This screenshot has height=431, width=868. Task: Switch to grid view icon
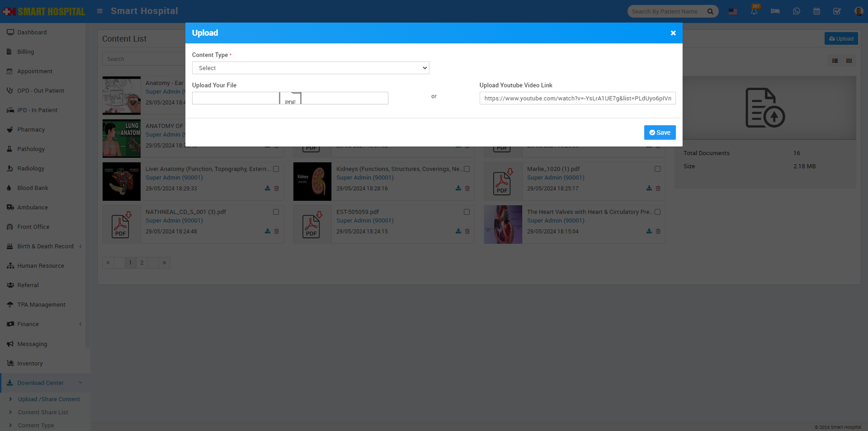[x=849, y=61]
